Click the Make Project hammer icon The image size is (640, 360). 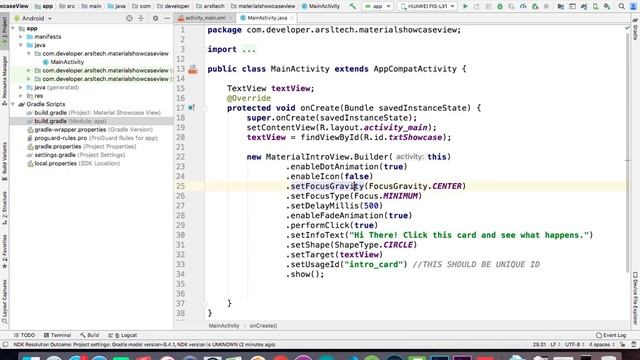[353, 6]
